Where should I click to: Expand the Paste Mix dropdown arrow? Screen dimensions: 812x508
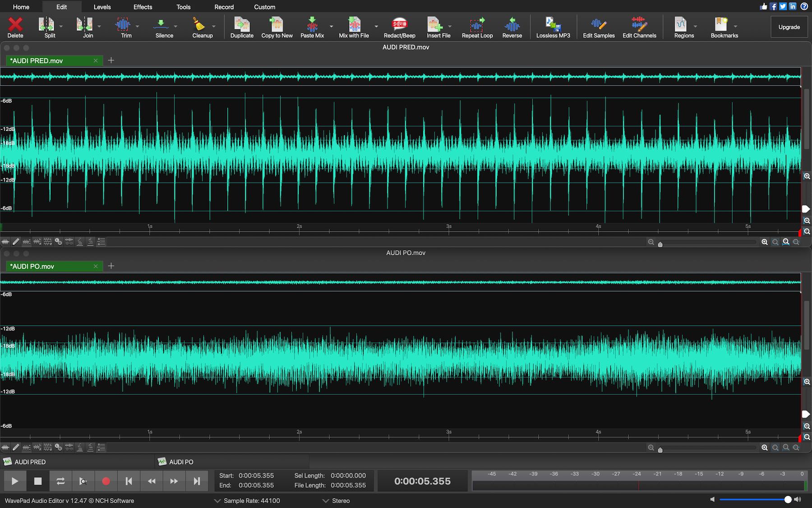tap(331, 26)
